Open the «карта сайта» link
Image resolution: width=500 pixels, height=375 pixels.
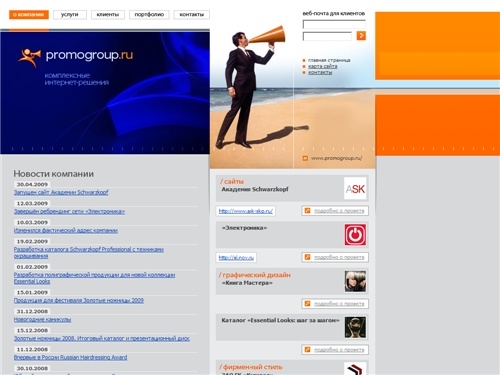pos(322,66)
